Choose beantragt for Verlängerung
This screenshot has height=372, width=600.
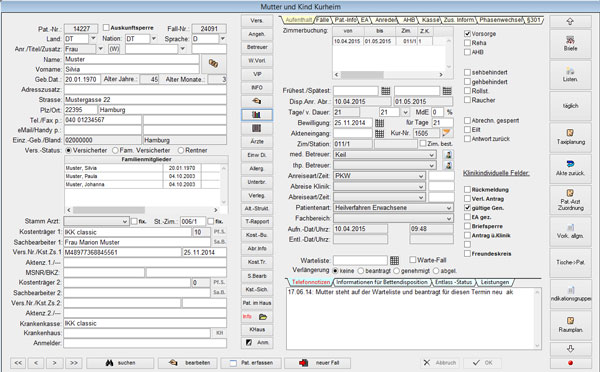point(360,271)
